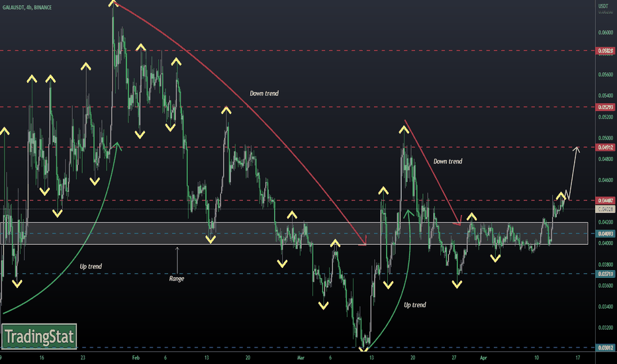617x364 pixels.
Task: Select the blue 0.03012 price level label
Action: point(606,348)
